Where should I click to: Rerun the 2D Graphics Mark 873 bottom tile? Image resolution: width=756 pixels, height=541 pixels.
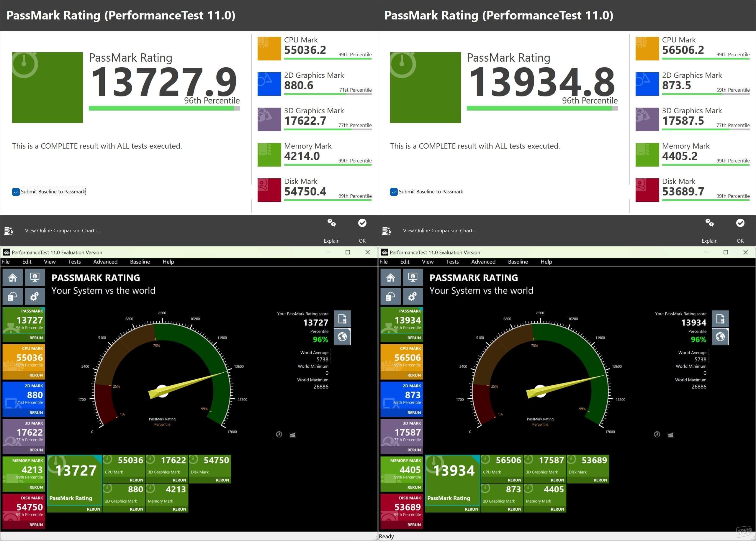pos(514,509)
